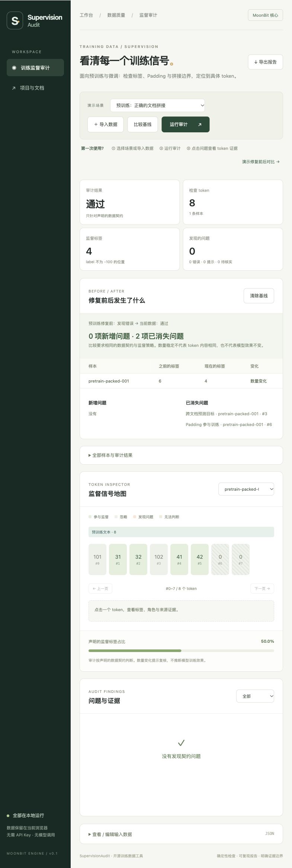Open 训练监督审计 in the sidebar
The width and height of the screenshot is (292, 868).
(x=35, y=68)
